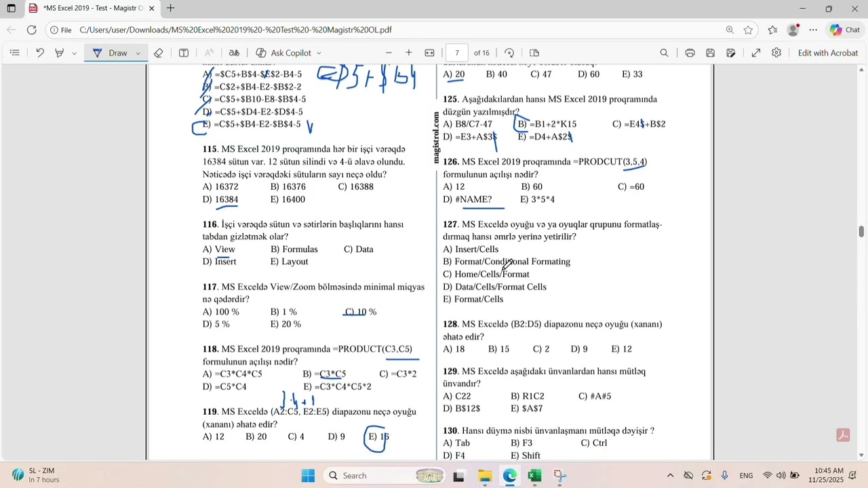The height and width of the screenshot is (488, 868).
Task: Open Edge Settings and more menu
Action: coord(813,30)
